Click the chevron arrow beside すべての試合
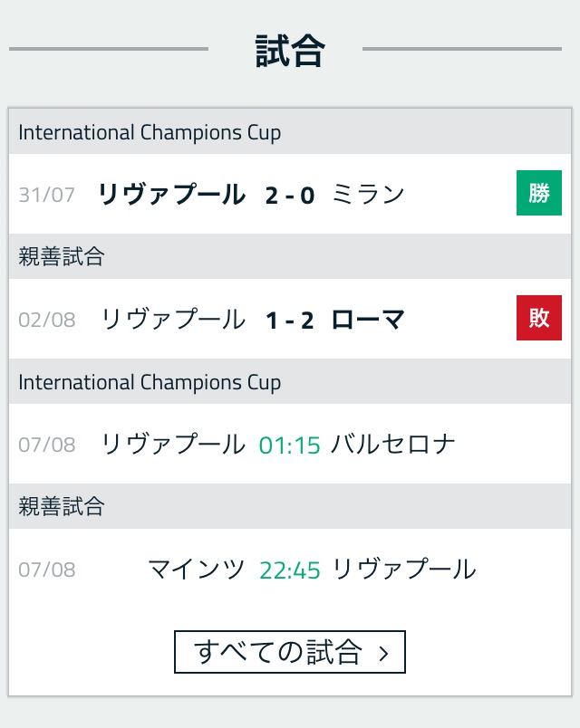Screen dimensions: 580x728 [383, 654]
